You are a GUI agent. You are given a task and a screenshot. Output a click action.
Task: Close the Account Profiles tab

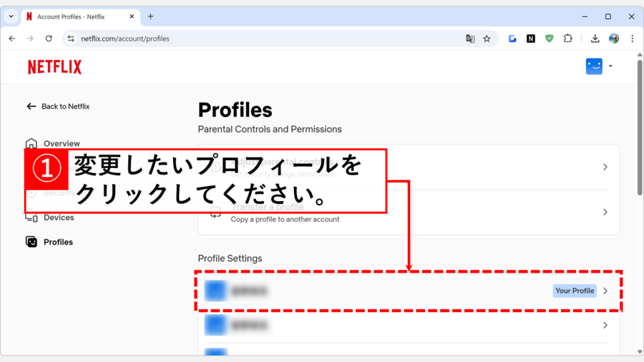131,16
